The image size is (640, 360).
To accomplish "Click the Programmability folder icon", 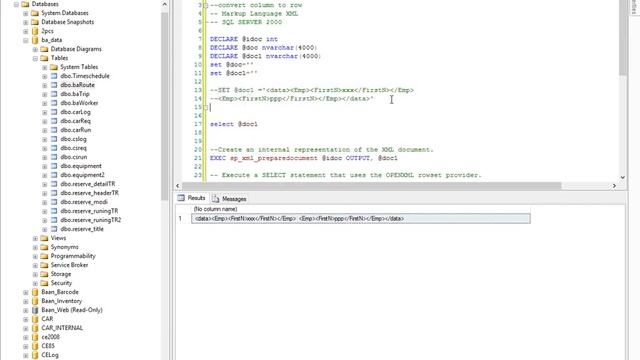I will (44, 256).
